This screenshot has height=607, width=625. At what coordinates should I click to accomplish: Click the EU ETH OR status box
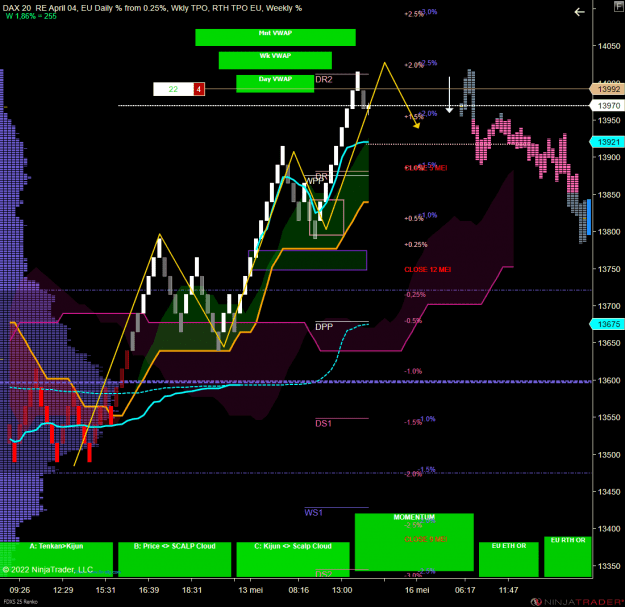coord(509,559)
